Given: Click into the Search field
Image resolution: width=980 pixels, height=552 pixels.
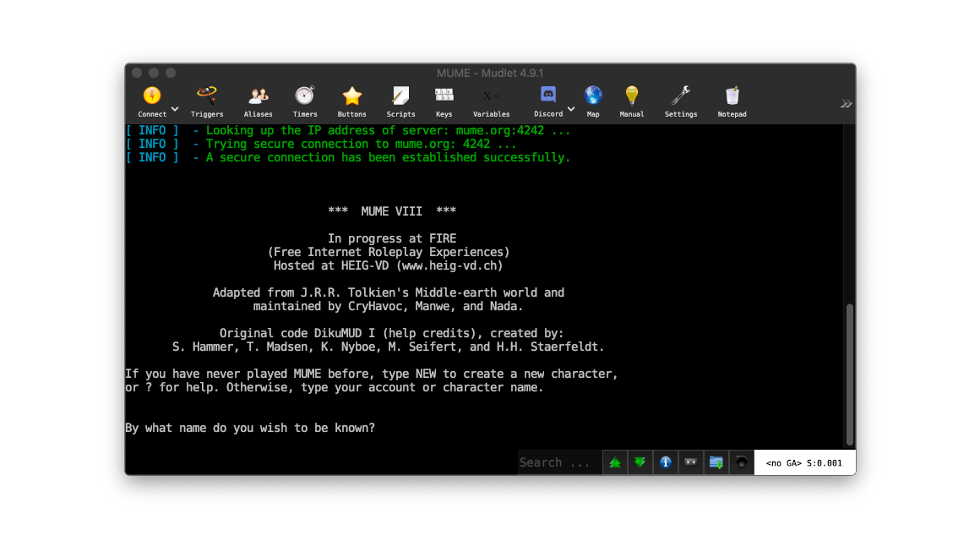Looking at the screenshot, I should 559,462.
